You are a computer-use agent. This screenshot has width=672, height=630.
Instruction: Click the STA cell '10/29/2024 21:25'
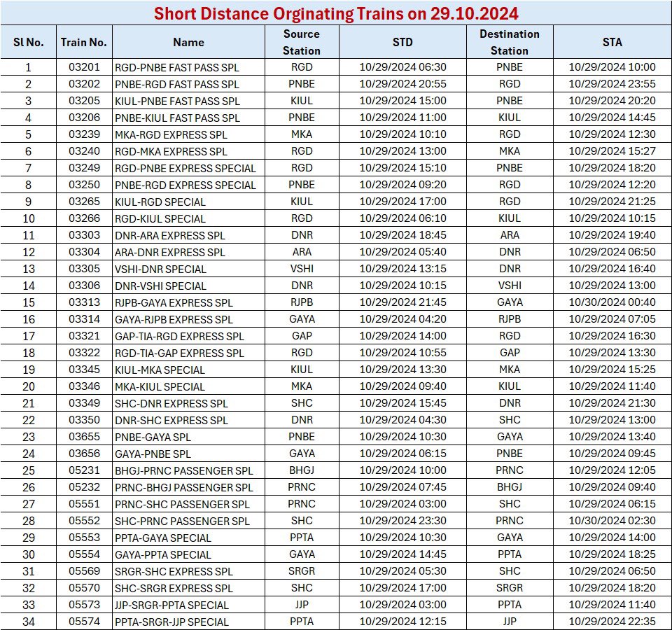click(x=612, y=202)
